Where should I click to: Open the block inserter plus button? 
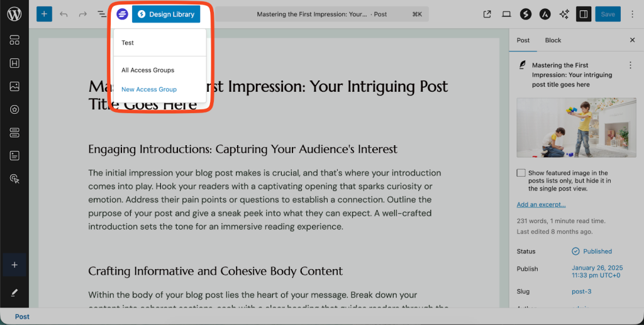pos(44,14)
